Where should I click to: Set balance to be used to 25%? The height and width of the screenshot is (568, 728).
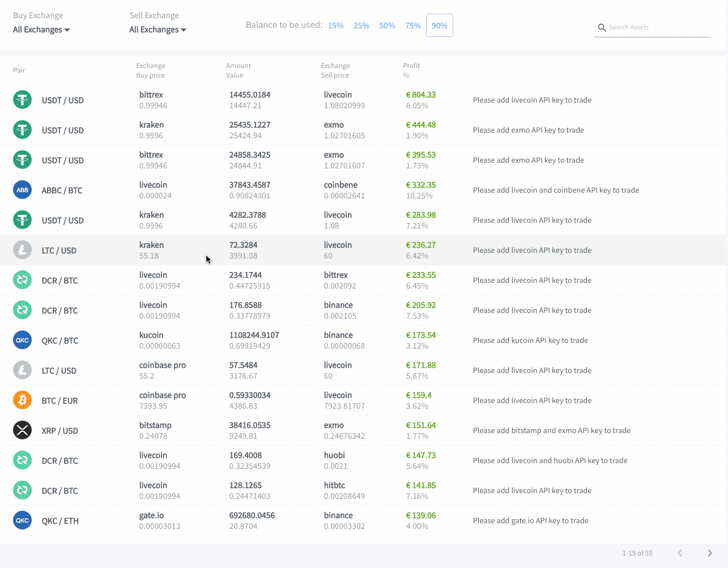tap(361, 26)
